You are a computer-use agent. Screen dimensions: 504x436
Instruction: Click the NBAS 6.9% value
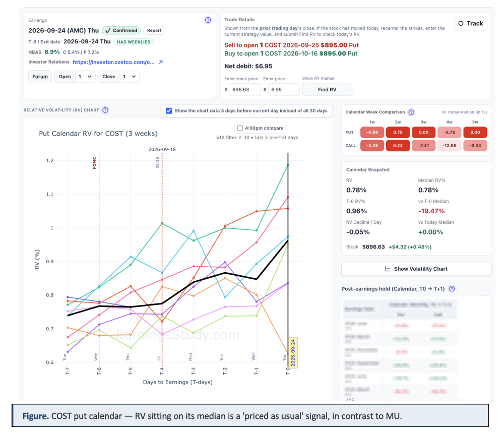pyautogui.click(x=52, y=52)
